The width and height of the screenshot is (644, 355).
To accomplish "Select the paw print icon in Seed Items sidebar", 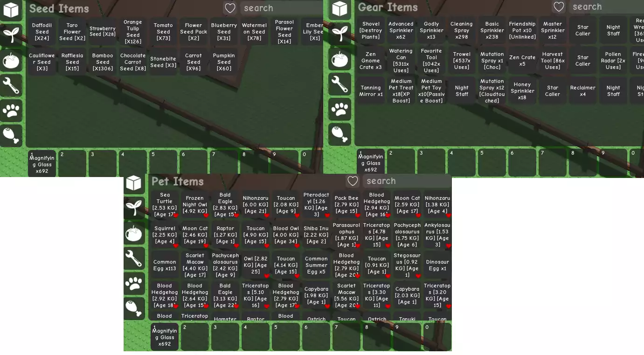I will pyautogui.click(x=11, y=110).
